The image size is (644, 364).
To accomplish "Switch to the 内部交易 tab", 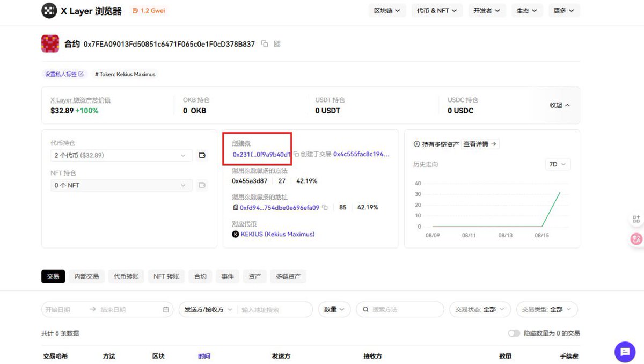I will [x=86, y=276].
